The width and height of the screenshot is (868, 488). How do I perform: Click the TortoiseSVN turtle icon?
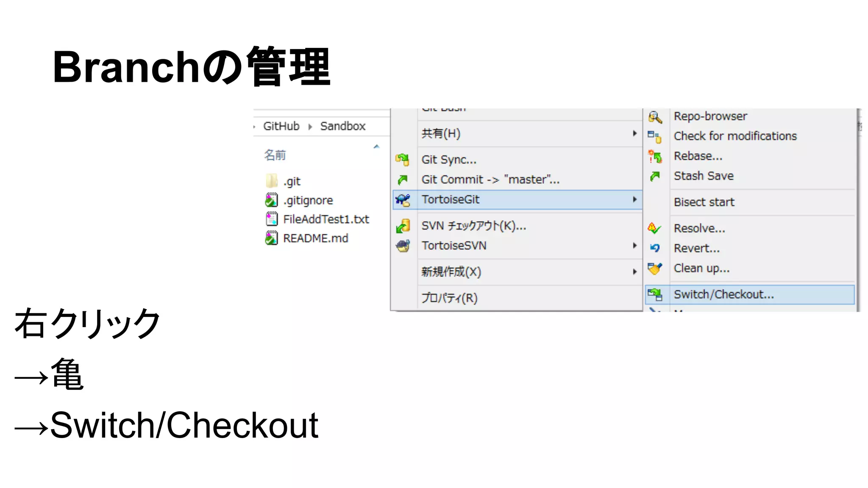coord(403,246)
